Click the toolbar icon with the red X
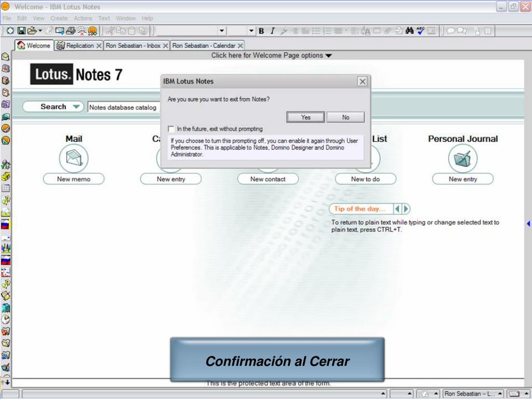Viewport: 532px width, 399px height. pyautogui.click(x=82, y=31)
